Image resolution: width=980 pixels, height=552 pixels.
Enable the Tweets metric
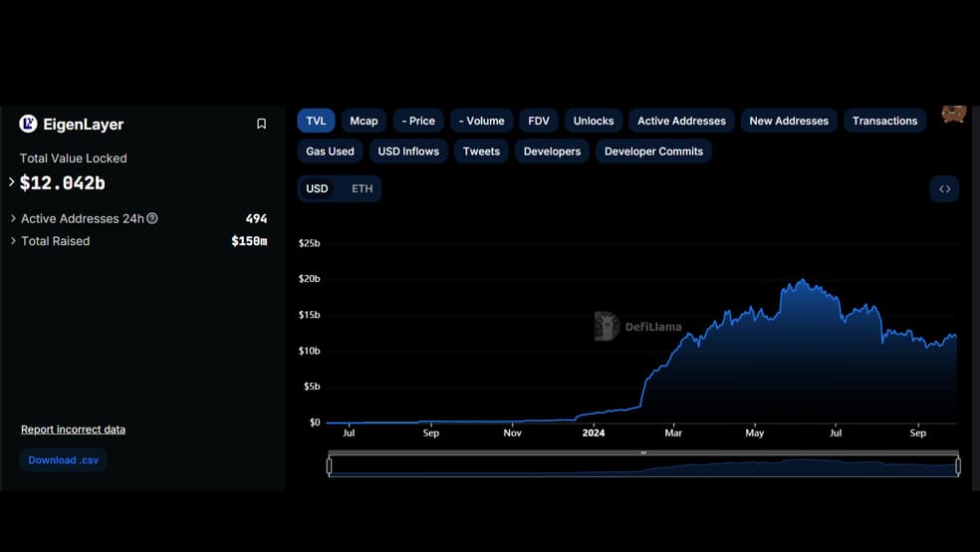[x=481, y=151]
